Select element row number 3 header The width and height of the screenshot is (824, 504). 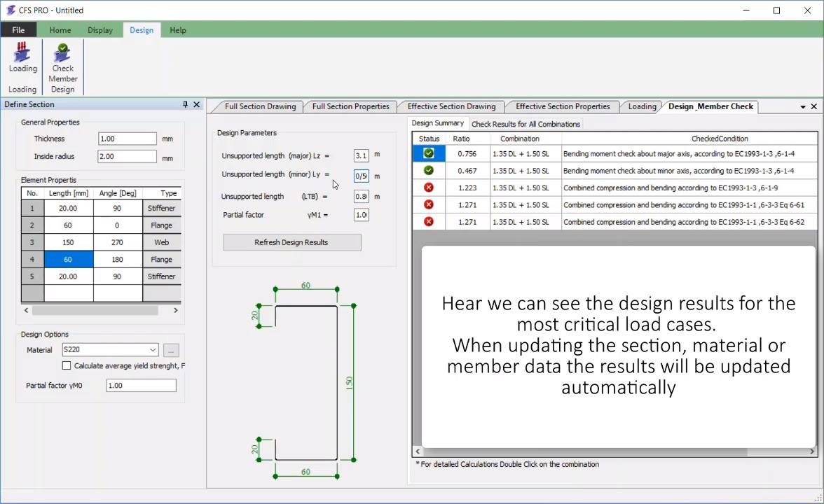click(32, 242)
